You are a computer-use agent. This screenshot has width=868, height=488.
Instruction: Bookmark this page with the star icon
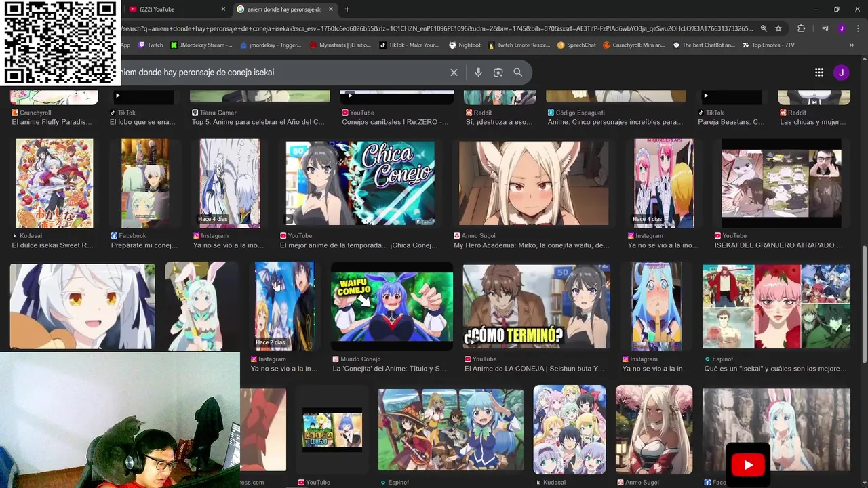point(778,28)
